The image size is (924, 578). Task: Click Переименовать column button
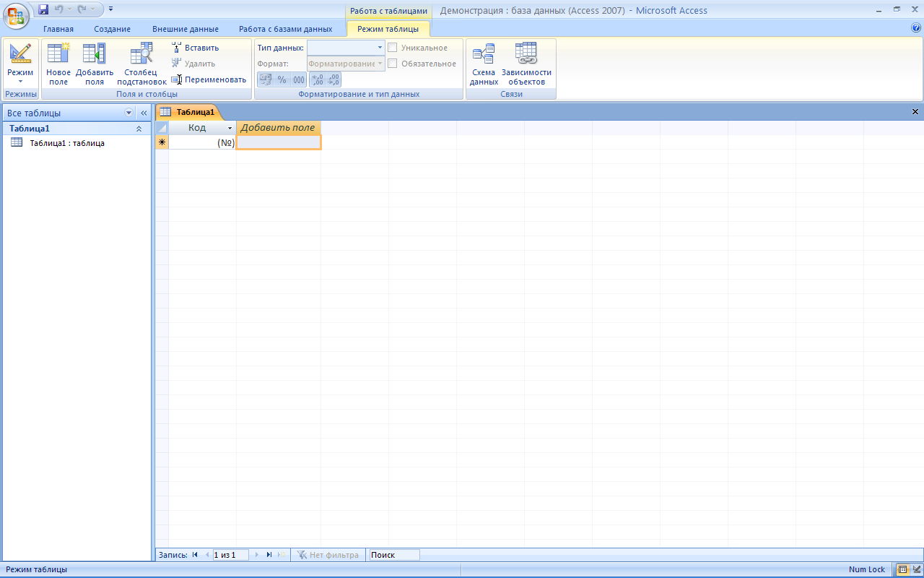(209, 79)
